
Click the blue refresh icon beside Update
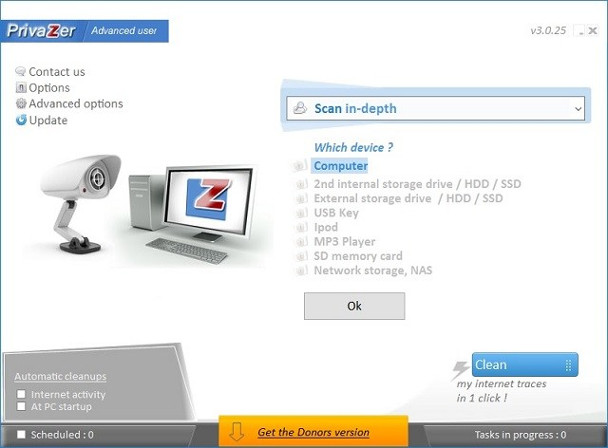click(x=21, y=120)
